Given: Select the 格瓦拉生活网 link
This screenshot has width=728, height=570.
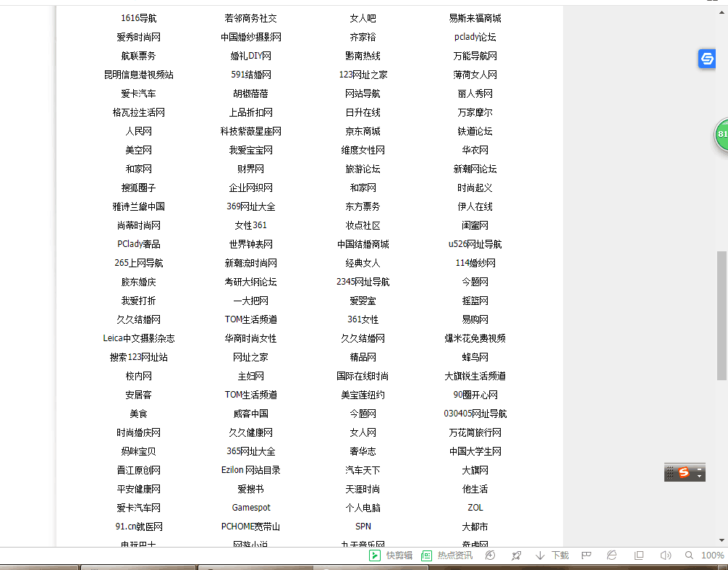Looking at the screenshot, I should 138,112.
